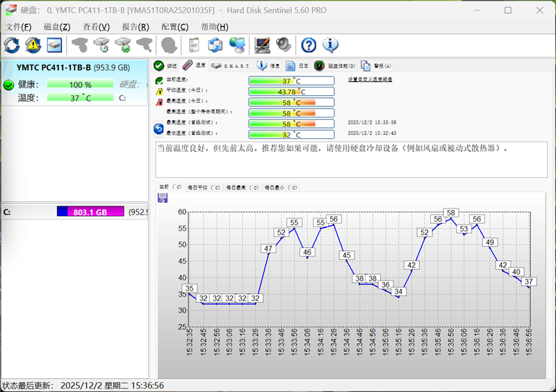
Task: Open the 磁盘(Z) menu
Action: click(x=57, y=27)
